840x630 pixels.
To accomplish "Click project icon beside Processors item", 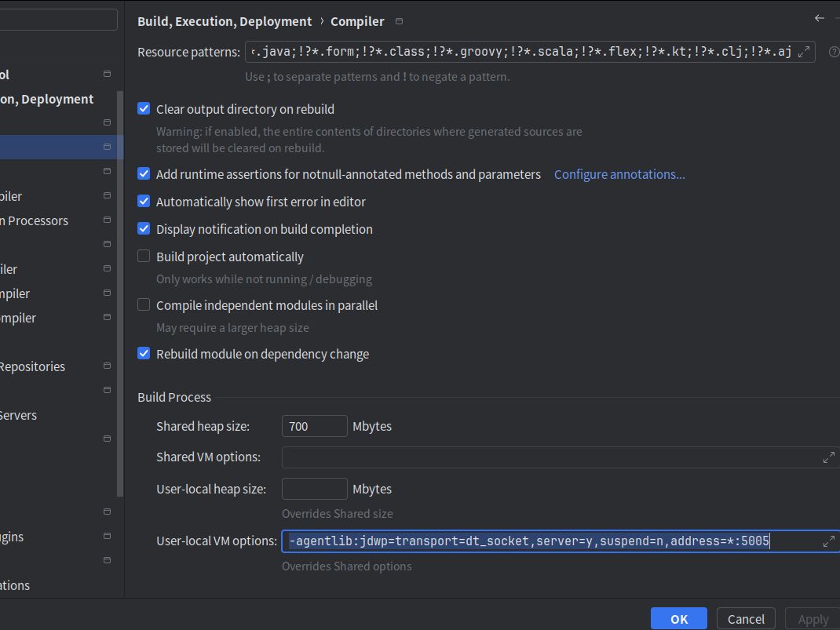I will [107, 220].
